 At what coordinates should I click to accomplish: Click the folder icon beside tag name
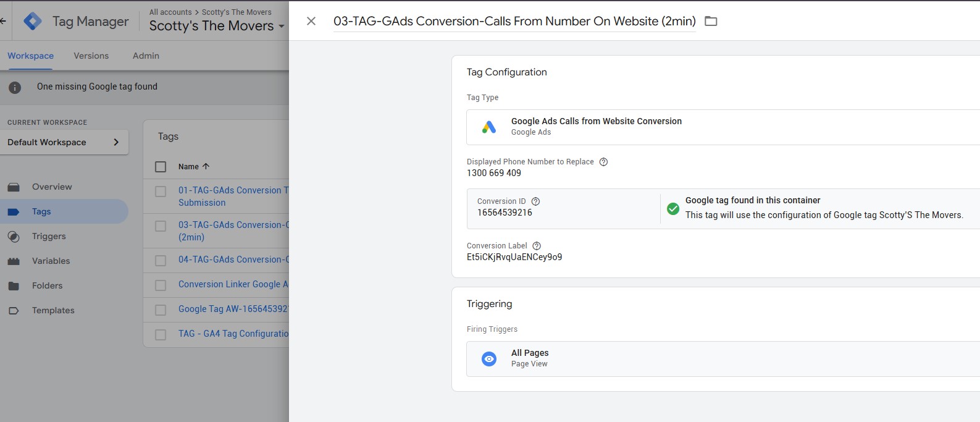(711, 21)
